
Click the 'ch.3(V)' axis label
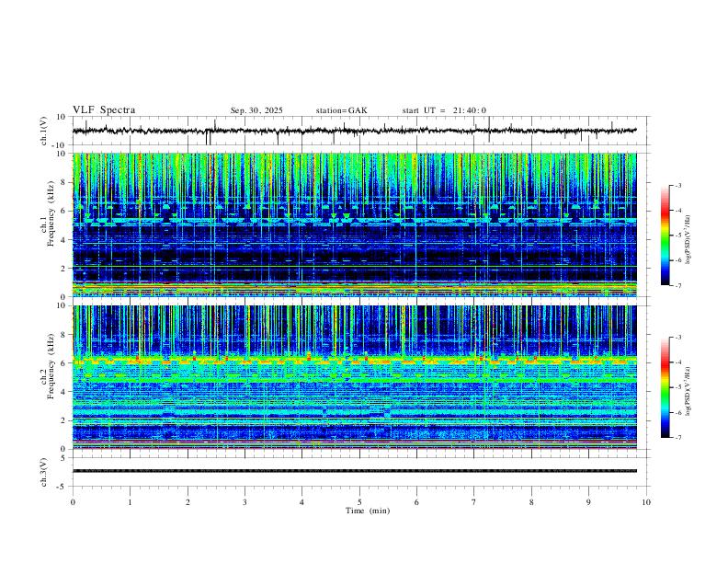pyautogui.click(x=44, y=472)
